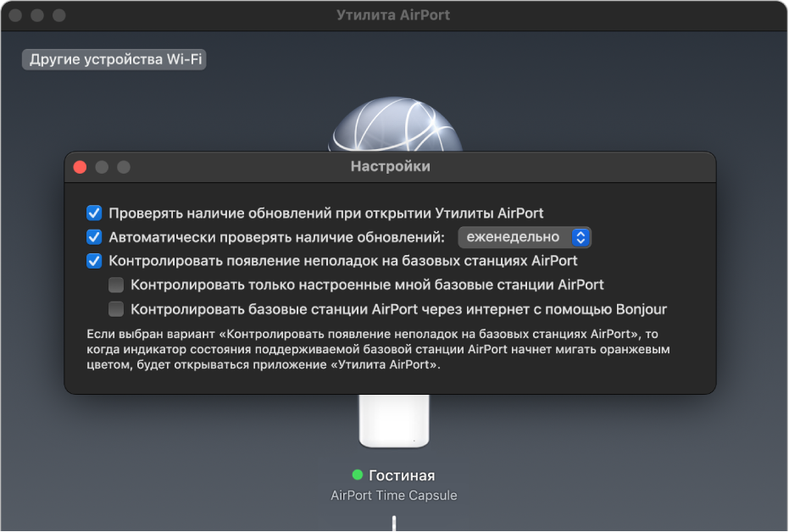
Task: Click the Internet globe icon
Action: [x=394, y=129]
